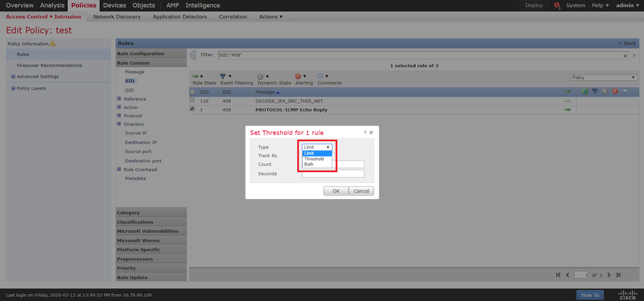Open help question mark in threshold dialog
644x301 pixels.
coord(365,133)
